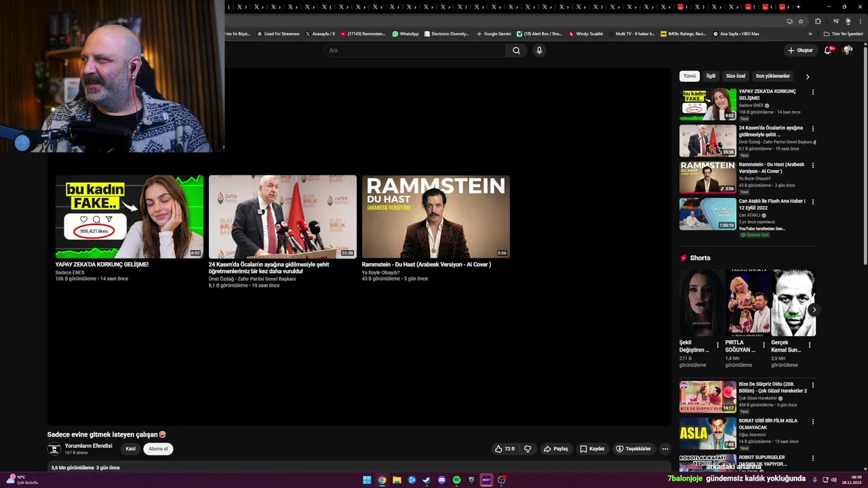Start voice search with microphone icon
Image resolution: width=868 pixels, height=488 pixels.
click(x=539, y=50)
